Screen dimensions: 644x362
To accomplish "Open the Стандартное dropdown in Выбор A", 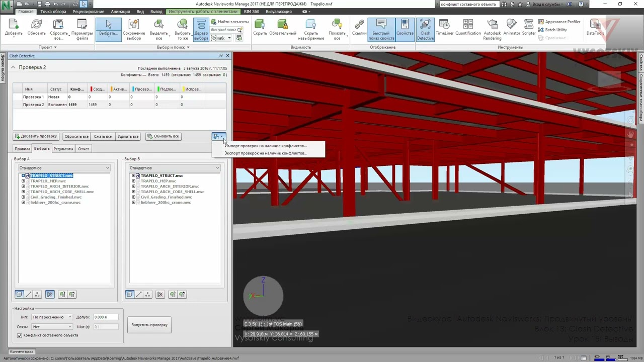I will 64,168.
